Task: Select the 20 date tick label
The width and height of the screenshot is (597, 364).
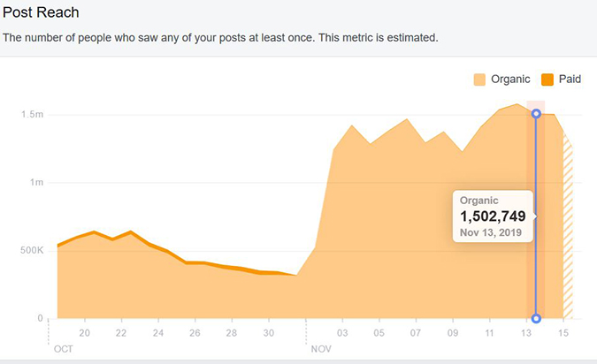Action: click(x=85, y=333)
